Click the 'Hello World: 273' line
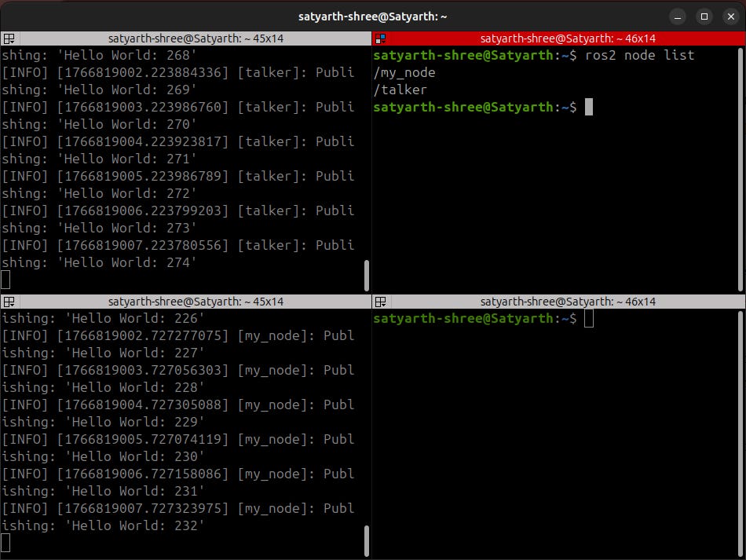Image resolution: width=746 pixels, height=560 pixels. 98,229
